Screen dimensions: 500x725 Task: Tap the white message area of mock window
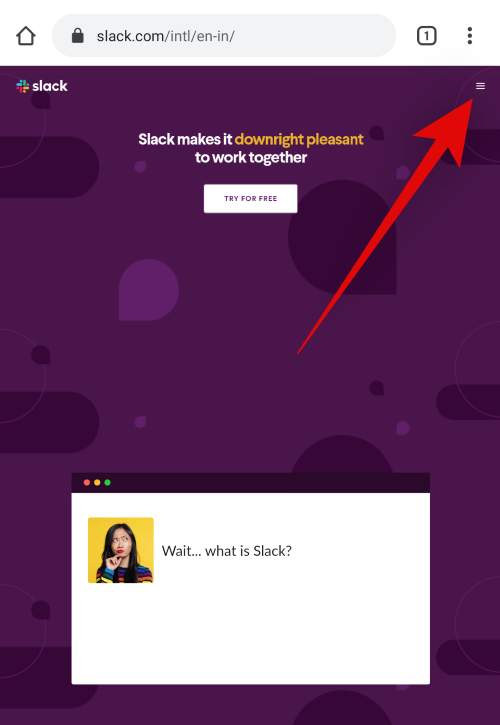pyautogui.click(x=251, y=589)
